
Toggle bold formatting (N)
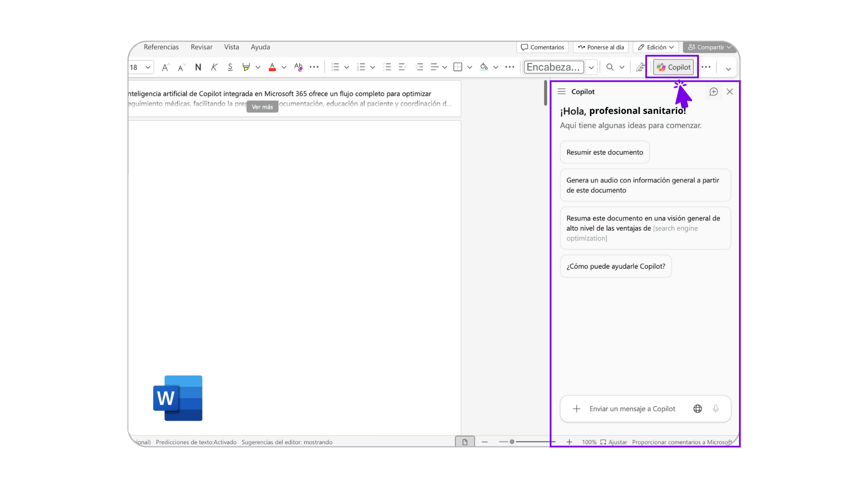click(198, 67)
